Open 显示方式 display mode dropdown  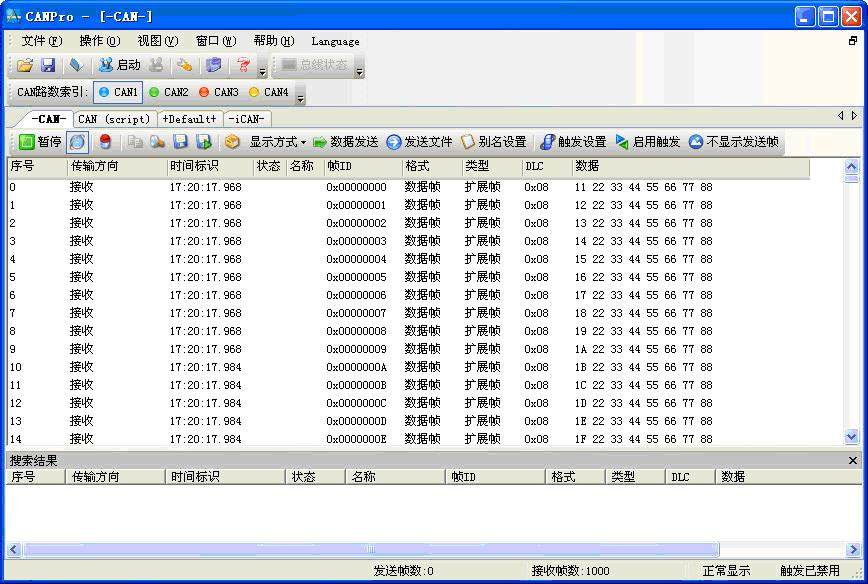coord(277,142)
